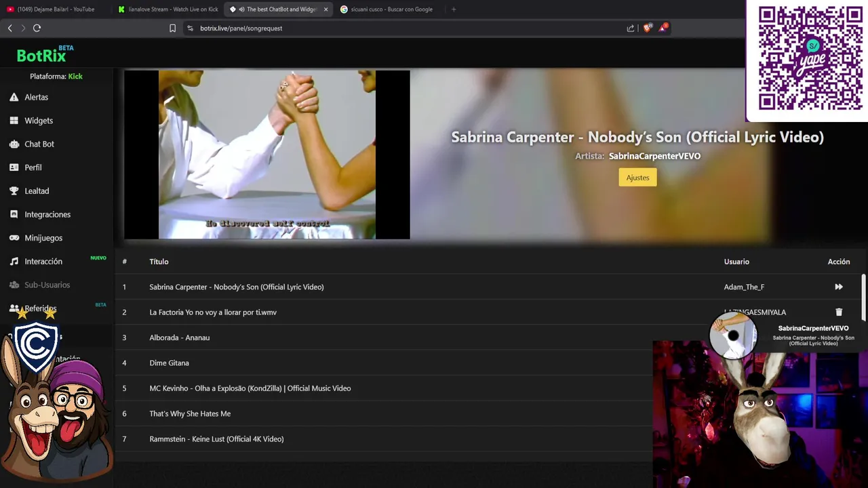Open a new browser tab
868x488 pixels.
454,9
